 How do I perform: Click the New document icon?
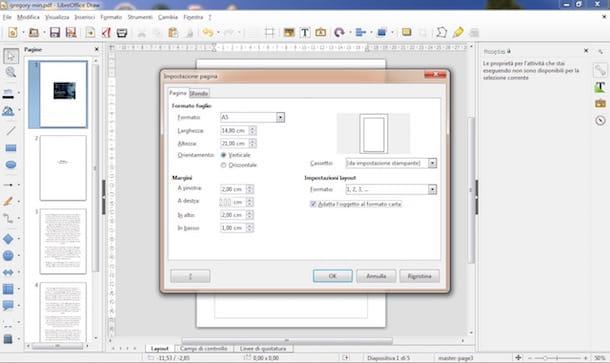pyautogui.click(x=13, y=32)
